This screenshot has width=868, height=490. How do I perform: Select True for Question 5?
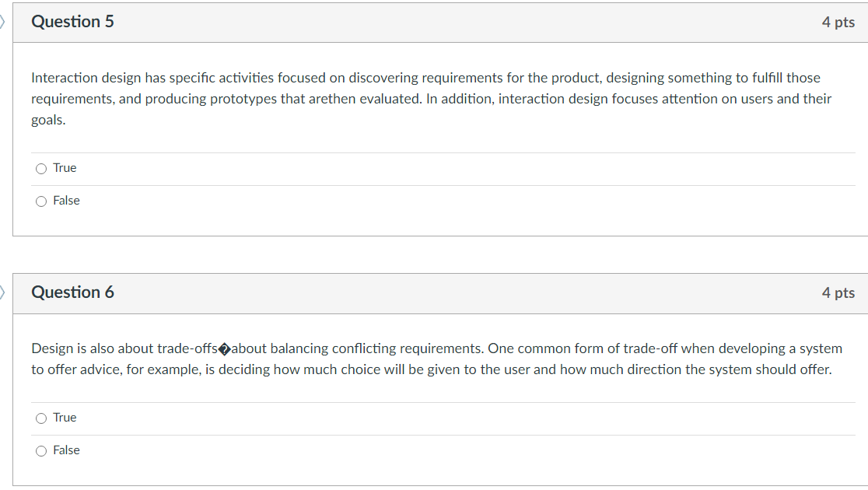[40, 168]
